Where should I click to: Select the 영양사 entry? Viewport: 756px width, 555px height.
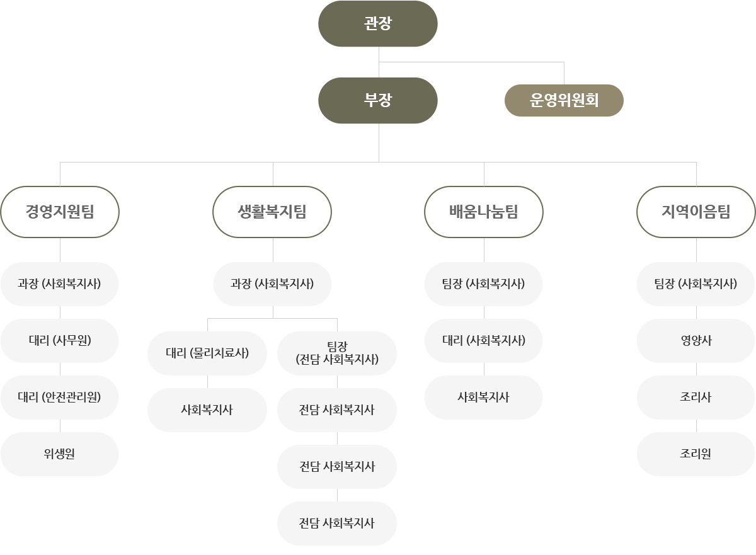pos(696,341)
